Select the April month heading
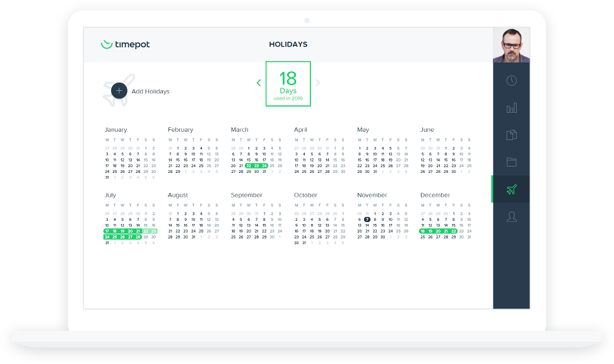 [301, 129]
